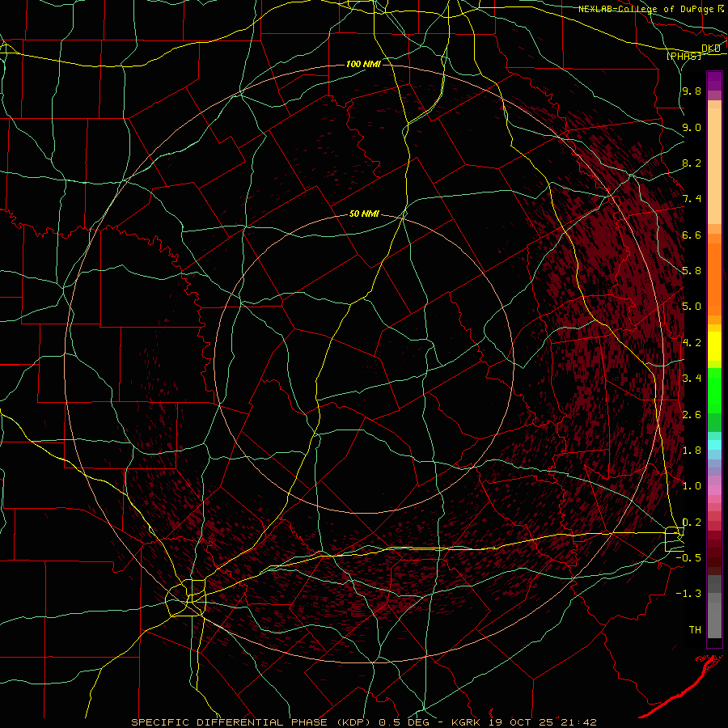
Task: Click the 'DKD' product label
Action: [710, 49]
